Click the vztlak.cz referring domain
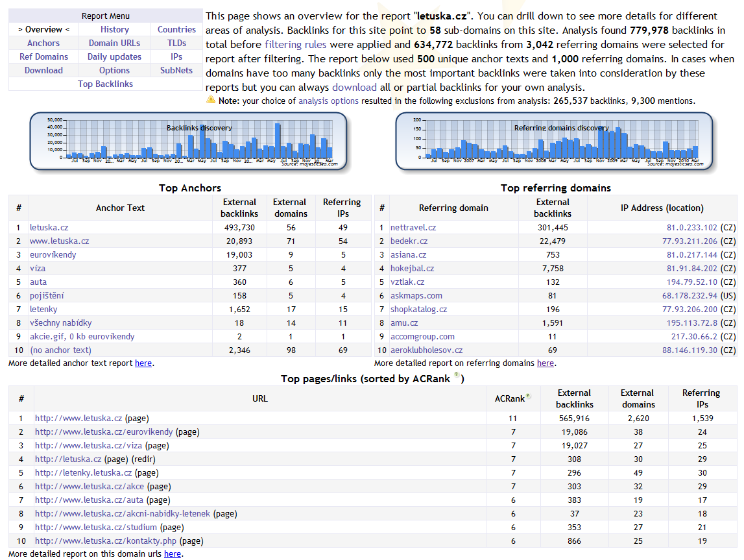Screen dimensions: 744x560 [407, 282]
